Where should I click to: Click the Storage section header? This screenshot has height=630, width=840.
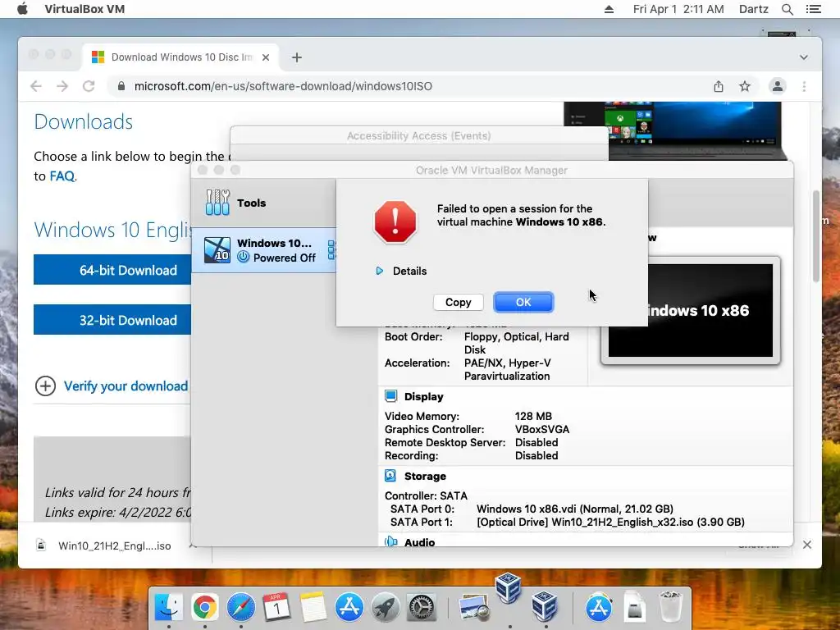(425, 476)
